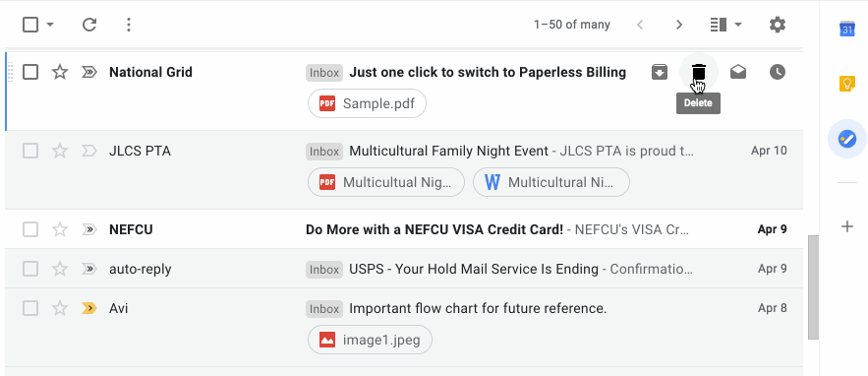Go to next page of emails

[x=679, y=25]
